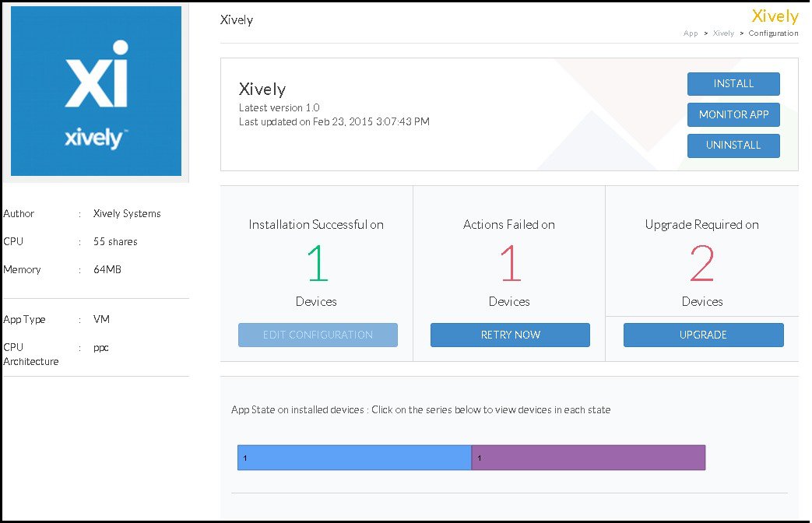The width and height of the screenshot is (812, 523).
Task: Click 'Latest version 1.0' text
Action: [279, 107]
